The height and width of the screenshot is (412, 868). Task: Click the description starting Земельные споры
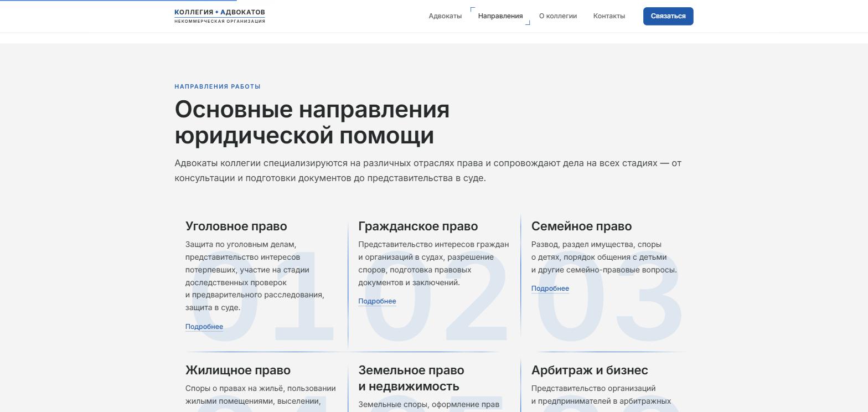[x=429, y=405]
